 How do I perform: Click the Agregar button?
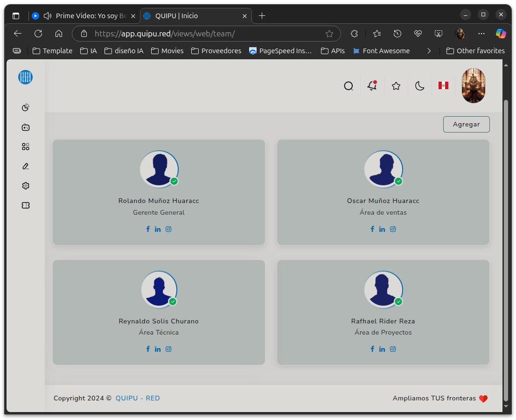(466, 125)
